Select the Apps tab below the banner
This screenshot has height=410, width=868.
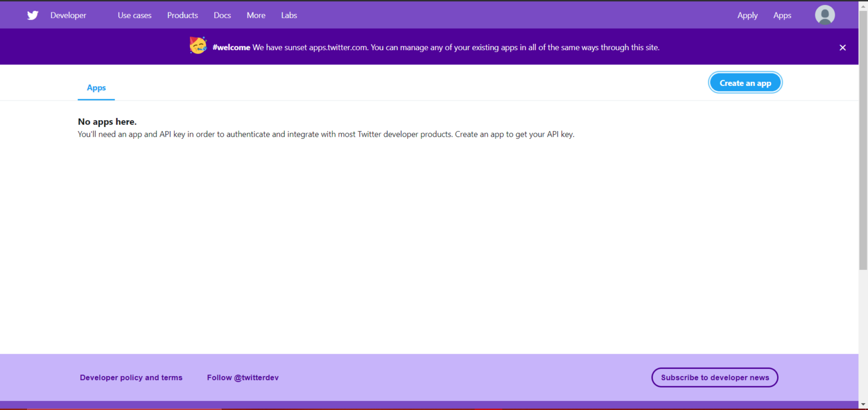tap(96, 88)
